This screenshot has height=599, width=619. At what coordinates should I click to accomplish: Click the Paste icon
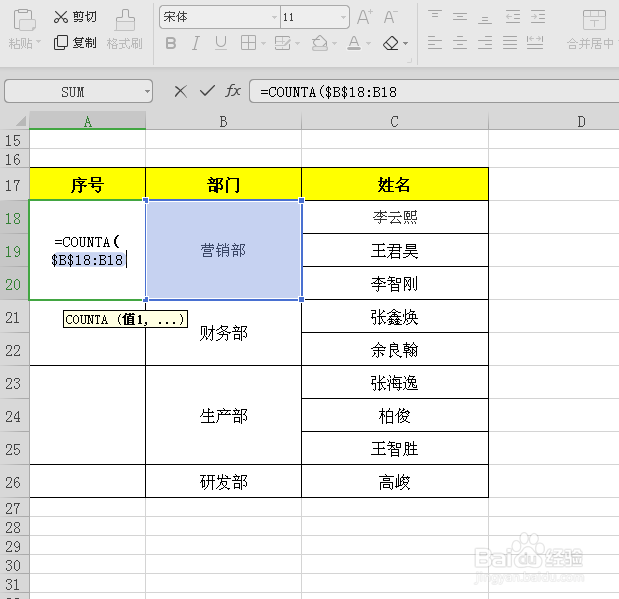point(24,20)
